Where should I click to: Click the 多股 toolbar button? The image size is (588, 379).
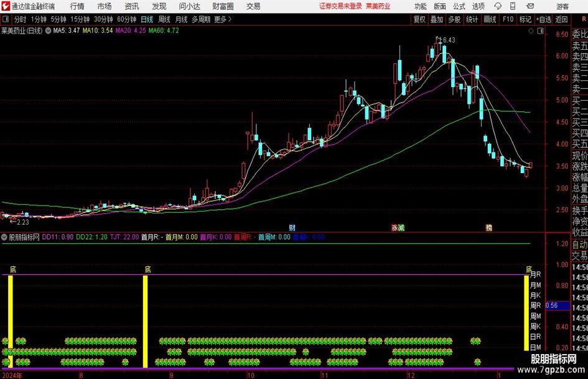click(x=454, y=19)
